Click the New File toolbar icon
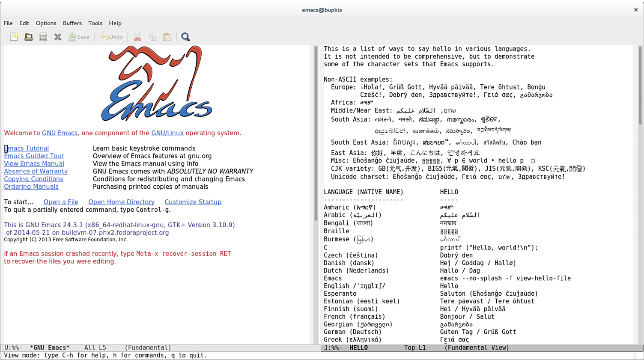 14,37
